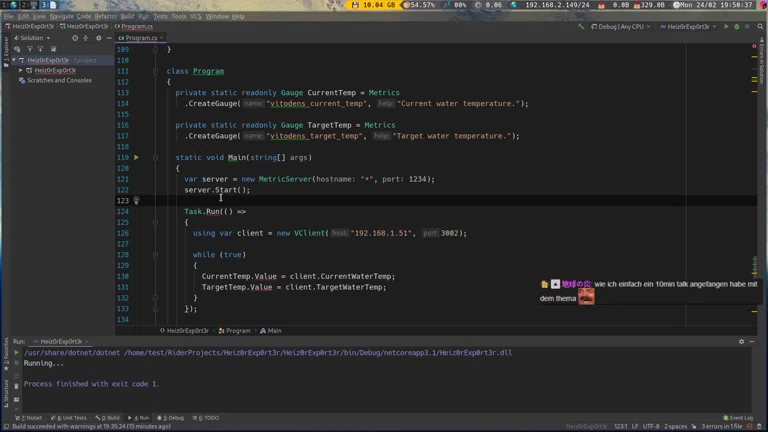
Task: Close HeizOrExpOrt3r run tab
Action: (x=87, y=341)
